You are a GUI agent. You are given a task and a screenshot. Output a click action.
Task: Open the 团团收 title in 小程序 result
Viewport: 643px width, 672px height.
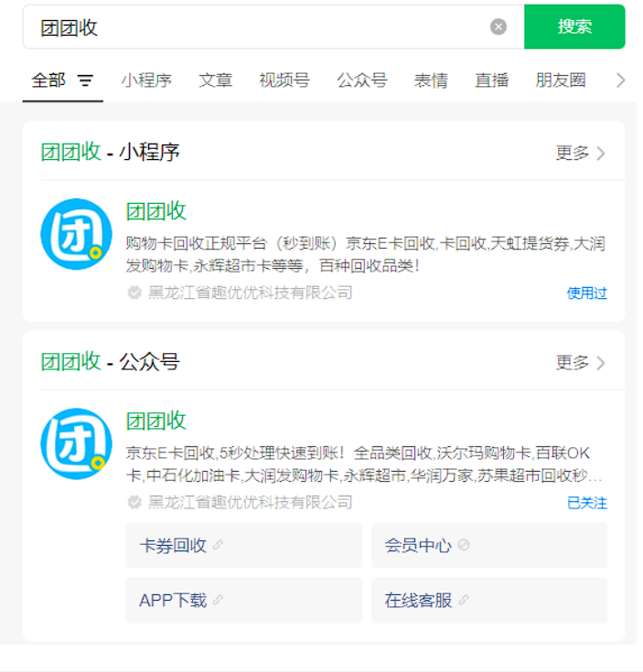[156, 211]
